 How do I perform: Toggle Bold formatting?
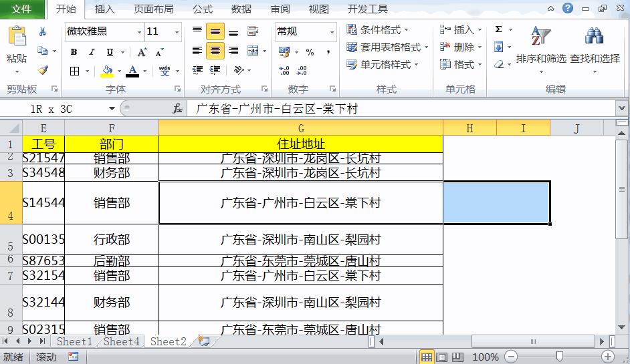[x=74, y=52]
